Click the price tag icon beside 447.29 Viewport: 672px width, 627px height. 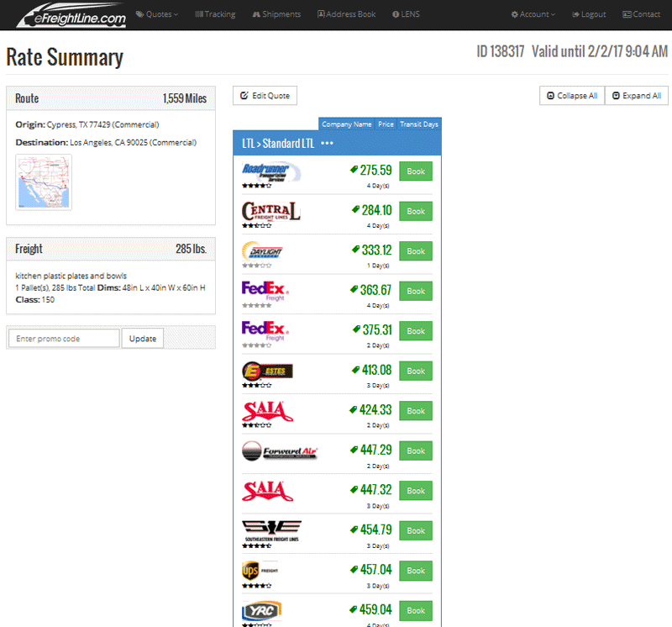[x=354, y=450]
